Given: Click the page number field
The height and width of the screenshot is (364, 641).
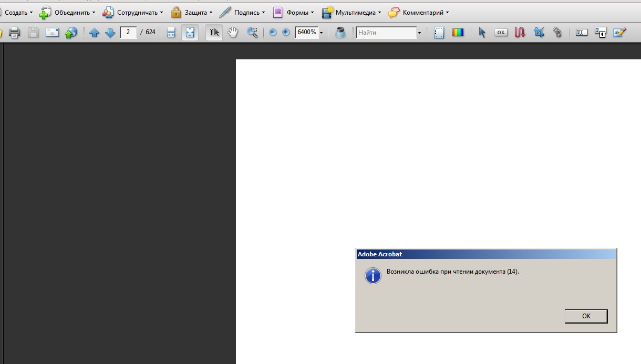Looking at the screenshot, I should click(128, 33).
